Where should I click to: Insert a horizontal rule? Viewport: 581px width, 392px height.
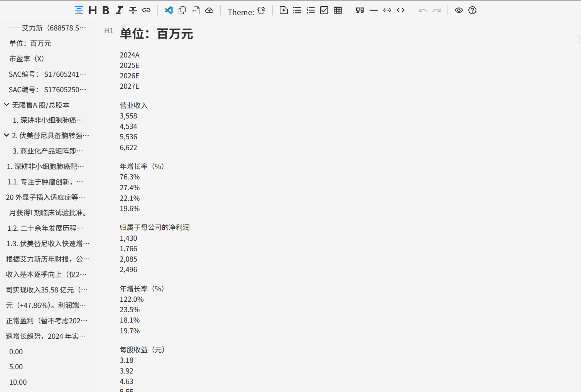373,10
